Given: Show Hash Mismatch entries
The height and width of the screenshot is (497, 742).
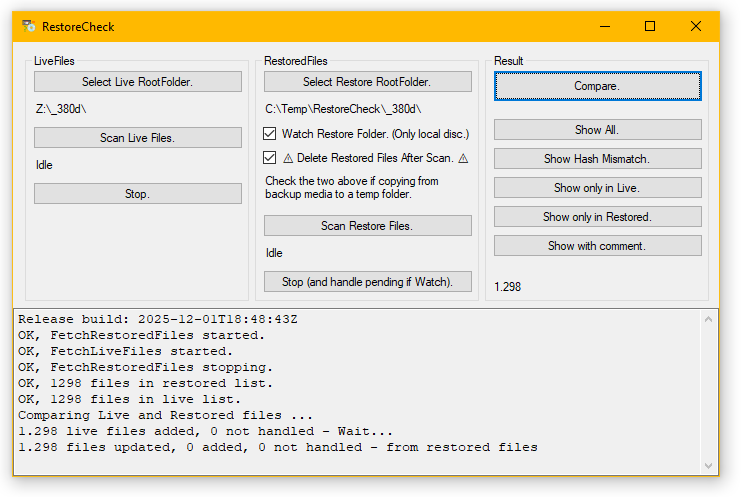Looking at the screenshot, I should (x=598, y=159).
